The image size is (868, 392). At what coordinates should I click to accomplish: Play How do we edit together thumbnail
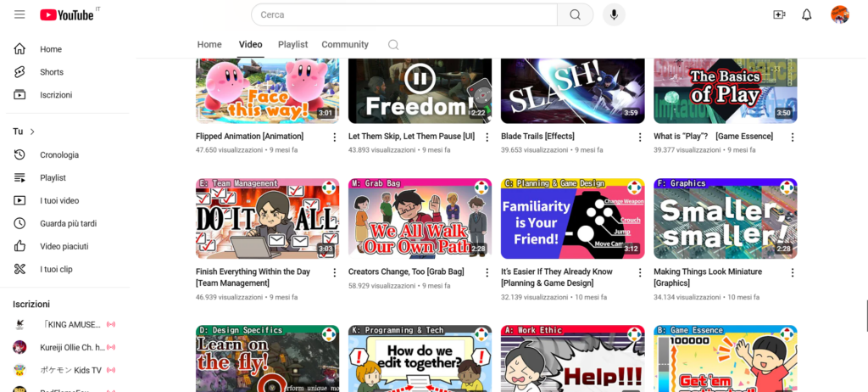click(x=420, y=358)
